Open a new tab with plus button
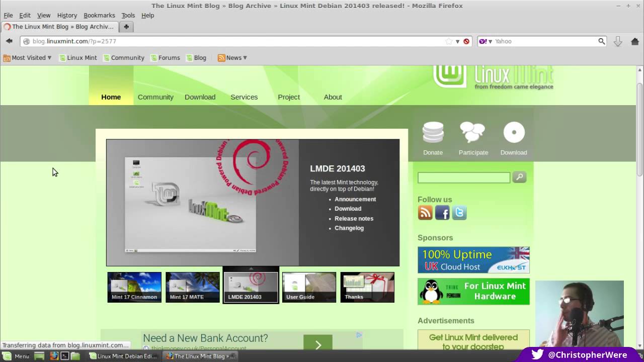The image size is (644, 362). click(x=126, y=27)
